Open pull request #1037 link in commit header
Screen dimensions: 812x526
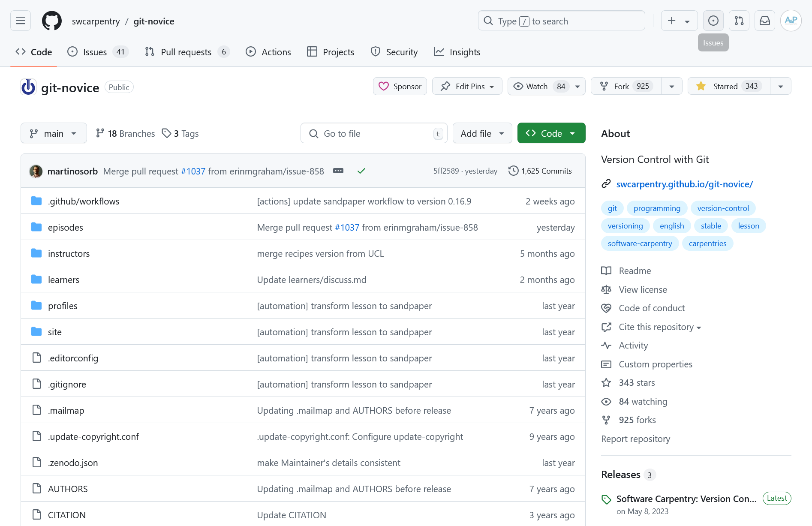193,171
